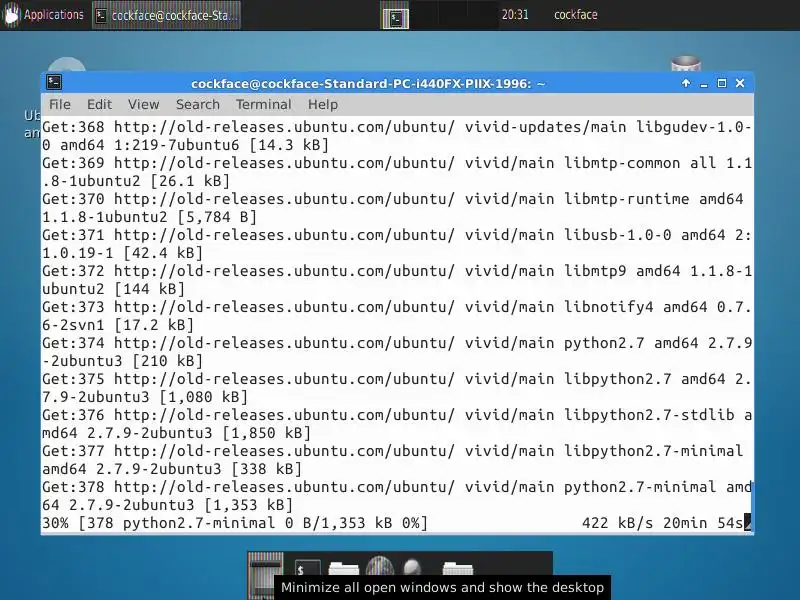Open the View menu
Viewport: 800px width, 600px height.
point(143,105)
